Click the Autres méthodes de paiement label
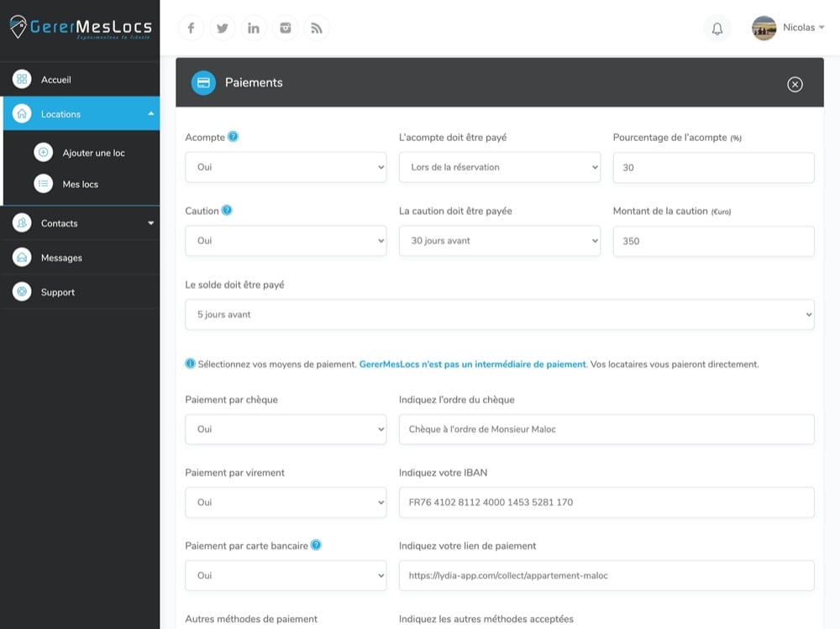The height and width of the screenshot is (629, 840). pos(251,619)
